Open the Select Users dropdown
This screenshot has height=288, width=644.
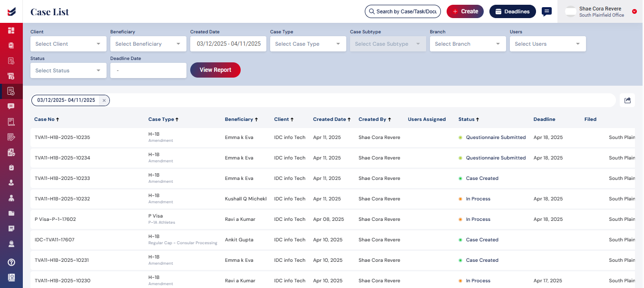(547, 44)
